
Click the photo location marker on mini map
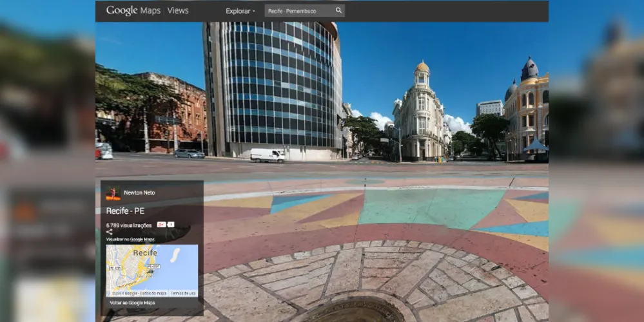[x=149, y=272]
